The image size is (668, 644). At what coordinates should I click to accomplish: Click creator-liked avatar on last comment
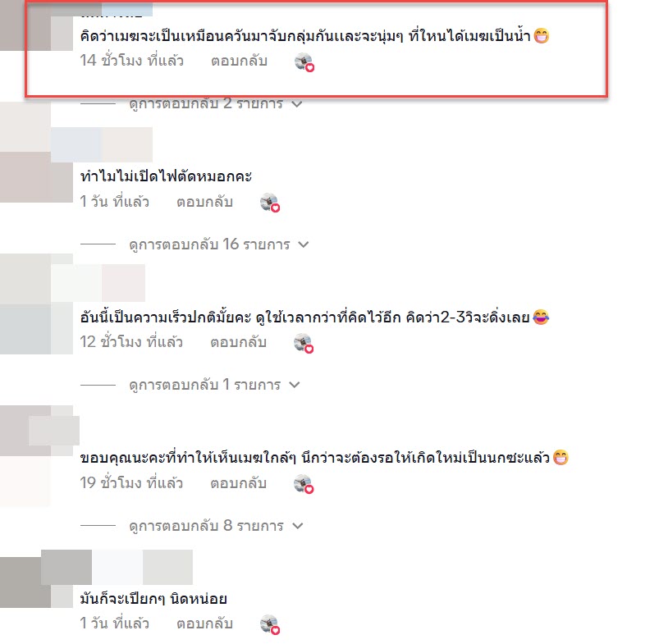point(270,625)
